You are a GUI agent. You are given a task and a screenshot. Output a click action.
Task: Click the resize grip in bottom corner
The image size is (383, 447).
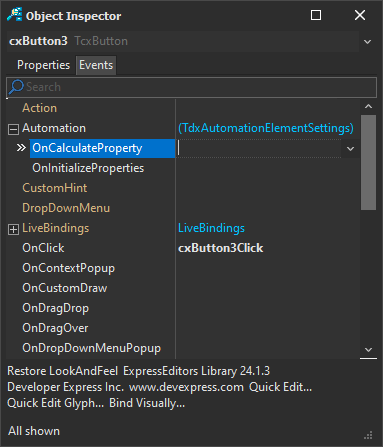click(x=368, y=435)
